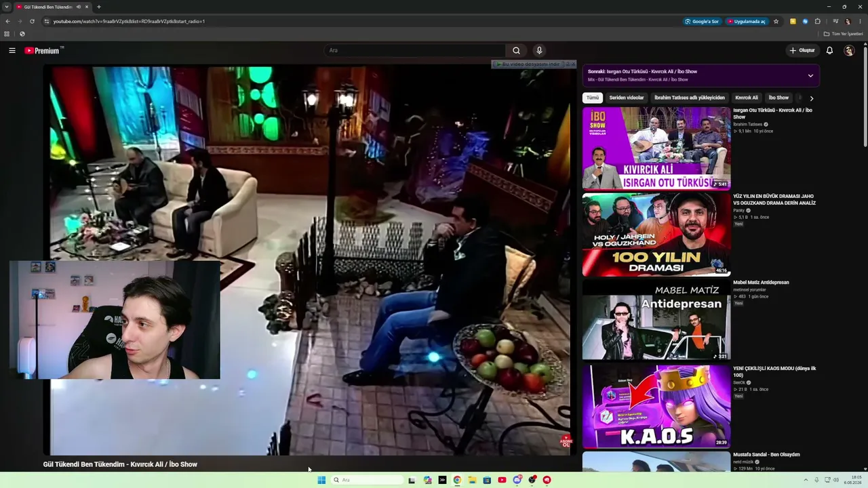
Task: Open the Isırgan Otu Türküsü video title
Action: 772,113
